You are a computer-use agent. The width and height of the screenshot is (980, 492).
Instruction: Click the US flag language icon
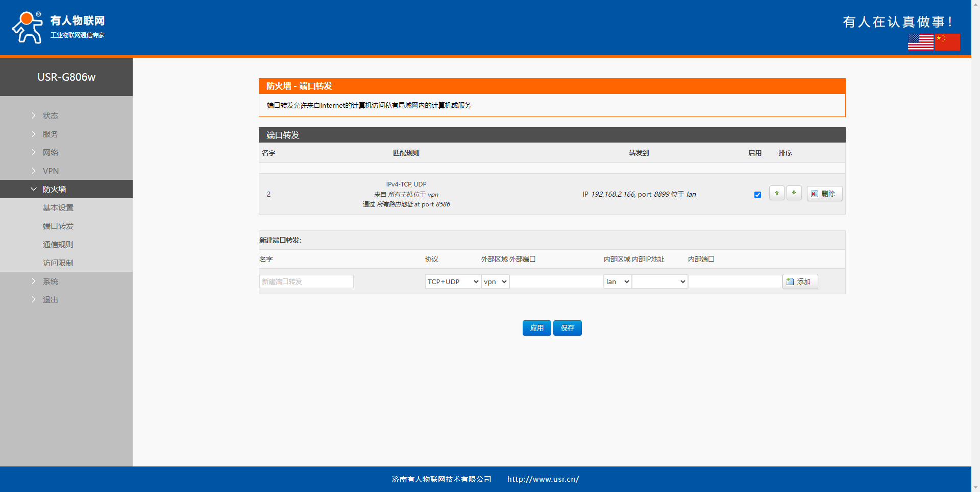[x=920, y=42]
